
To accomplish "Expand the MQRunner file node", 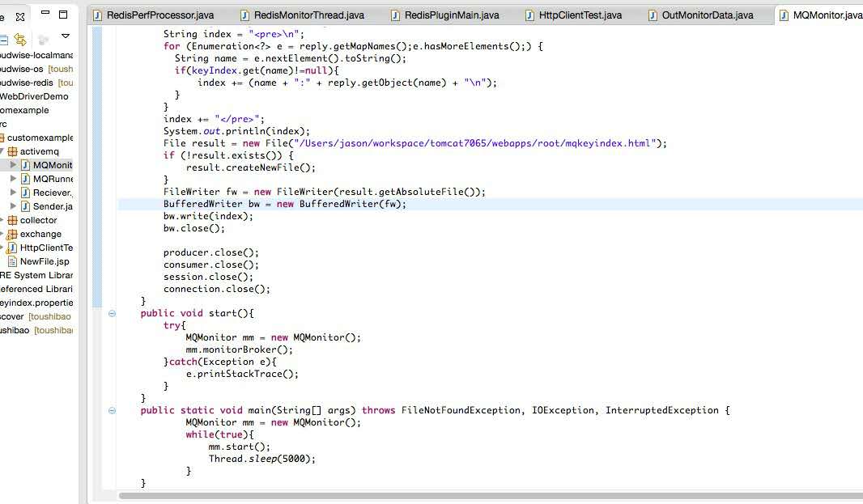I will [13, 178].
